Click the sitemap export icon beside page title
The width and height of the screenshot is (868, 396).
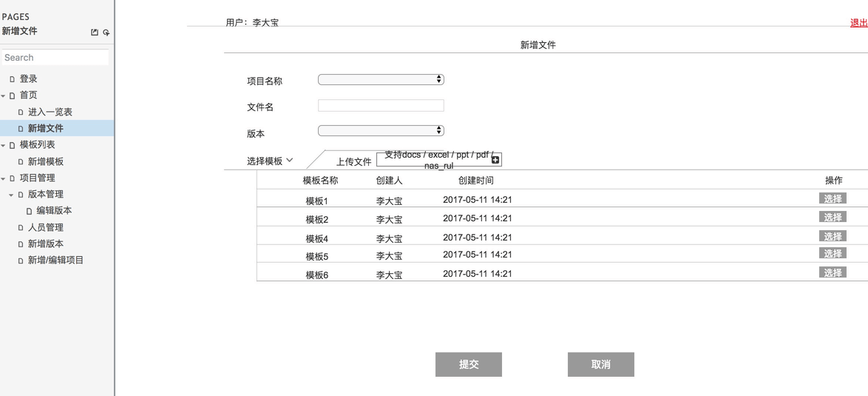pyautogui.click(x=95, y=33)
